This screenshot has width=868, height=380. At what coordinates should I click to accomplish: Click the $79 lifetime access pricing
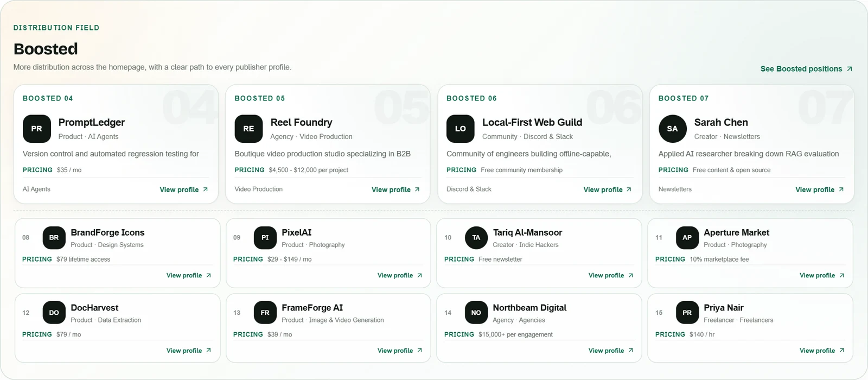pos(83,259)
